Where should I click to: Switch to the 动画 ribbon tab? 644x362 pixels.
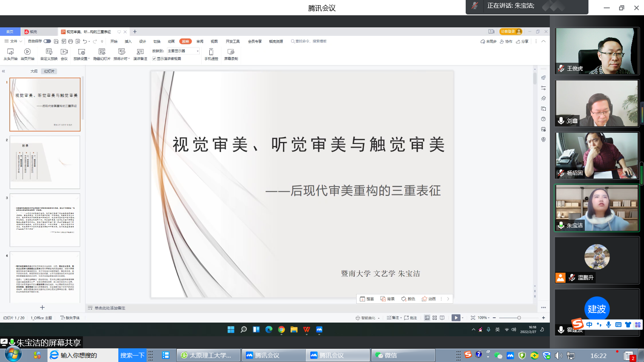point(171,41)
